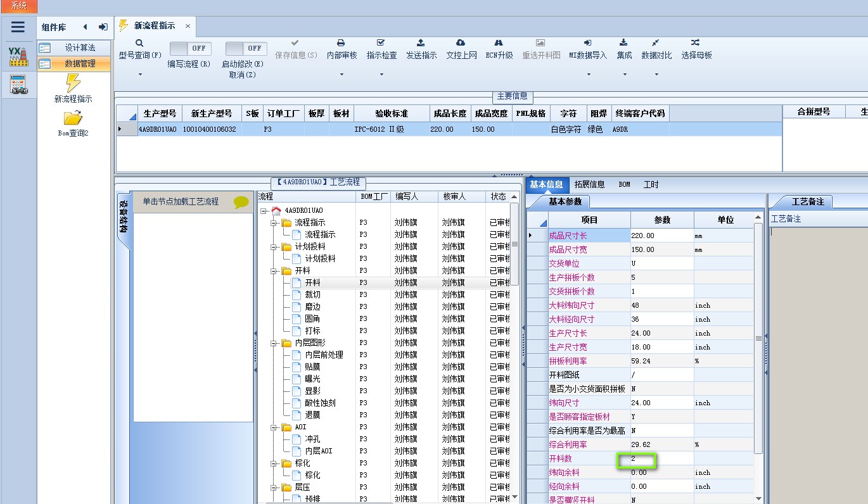868x504 pixels.
Task: Click MI数据导入 import icon
Action: (588, 43)
